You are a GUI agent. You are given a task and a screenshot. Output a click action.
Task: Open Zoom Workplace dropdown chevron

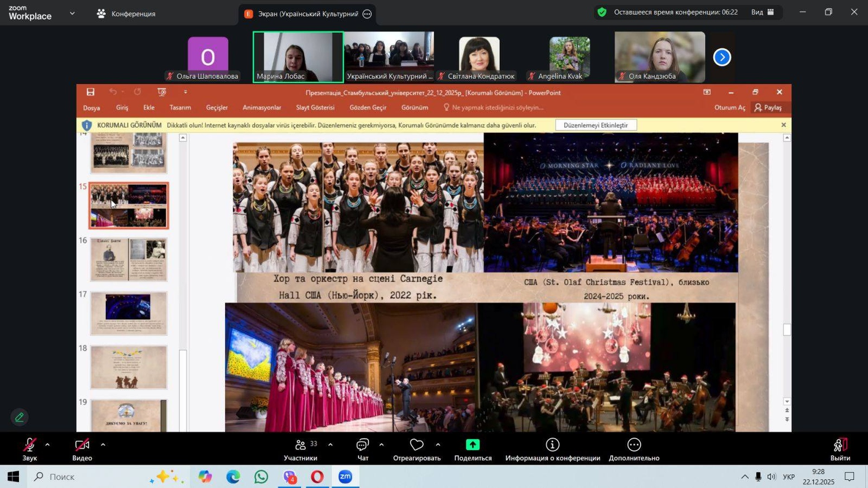click(72, 14)
